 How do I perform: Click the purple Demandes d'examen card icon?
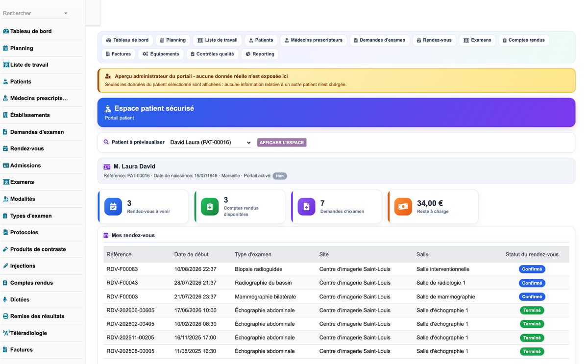306,207
